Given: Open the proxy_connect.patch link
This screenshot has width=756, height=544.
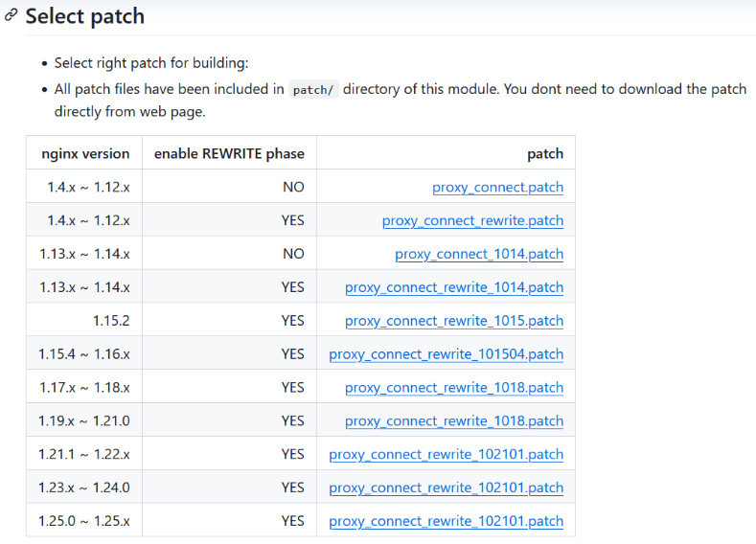Looking at the screenshot, I should [497, 188].
